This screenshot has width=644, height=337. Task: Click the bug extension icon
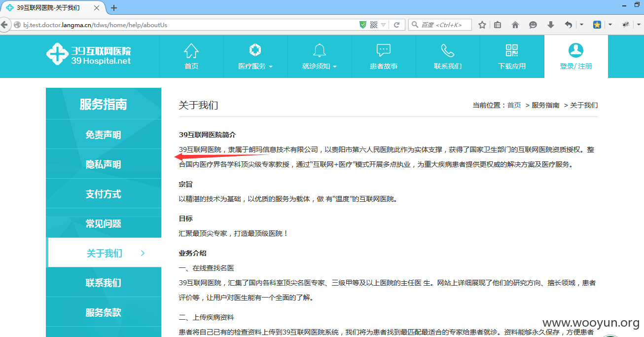point(626,25)
